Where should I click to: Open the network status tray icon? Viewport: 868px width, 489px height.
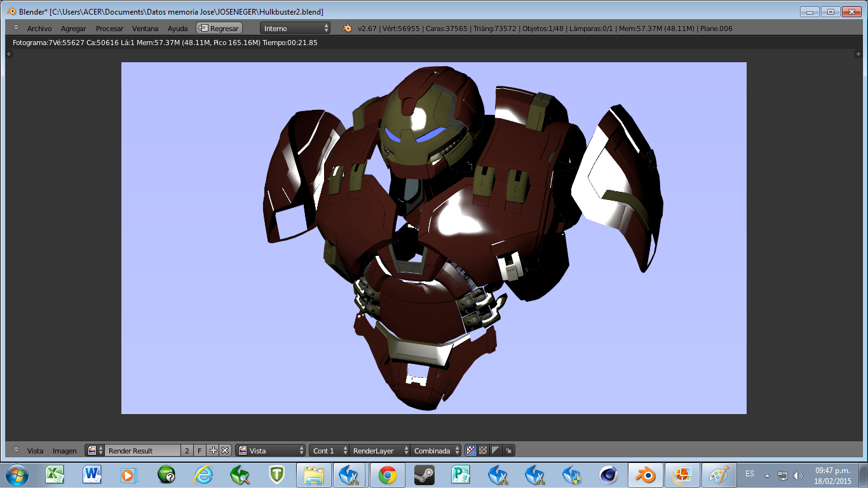click(x=783, y=475)
